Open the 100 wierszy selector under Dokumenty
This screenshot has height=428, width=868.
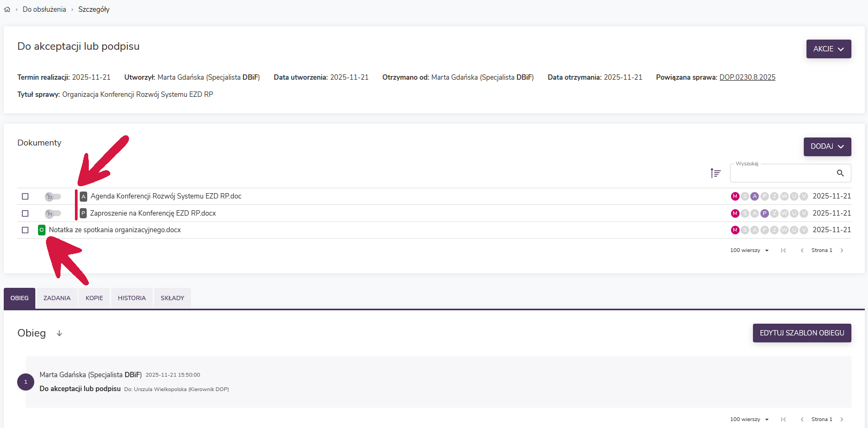(749, 250)
